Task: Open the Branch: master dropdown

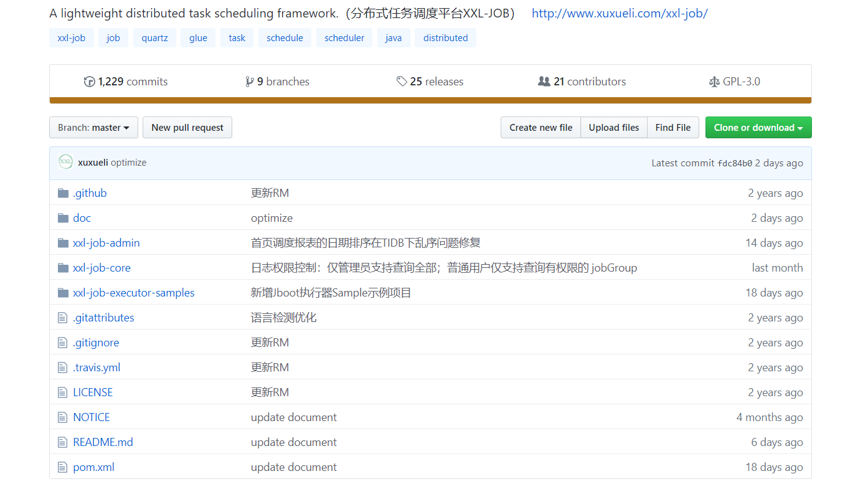Action: tap(93, 127)
